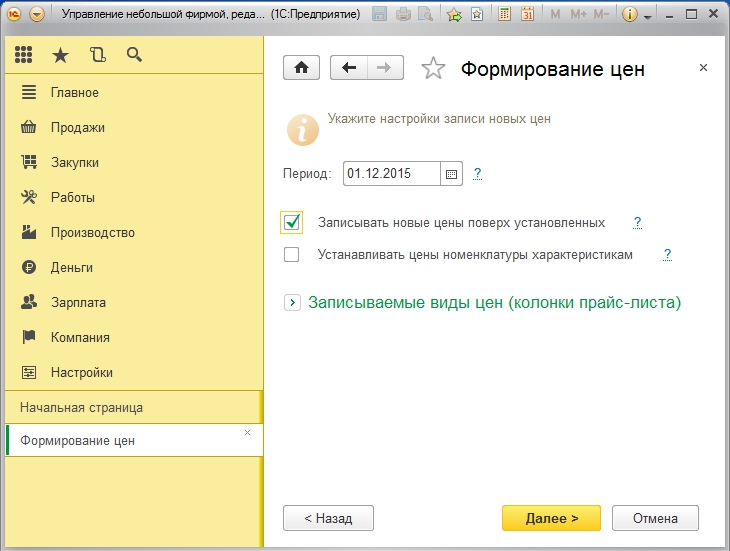Close the Формирование цен tab in panel
Screen dimensions: 730x551
247,432
